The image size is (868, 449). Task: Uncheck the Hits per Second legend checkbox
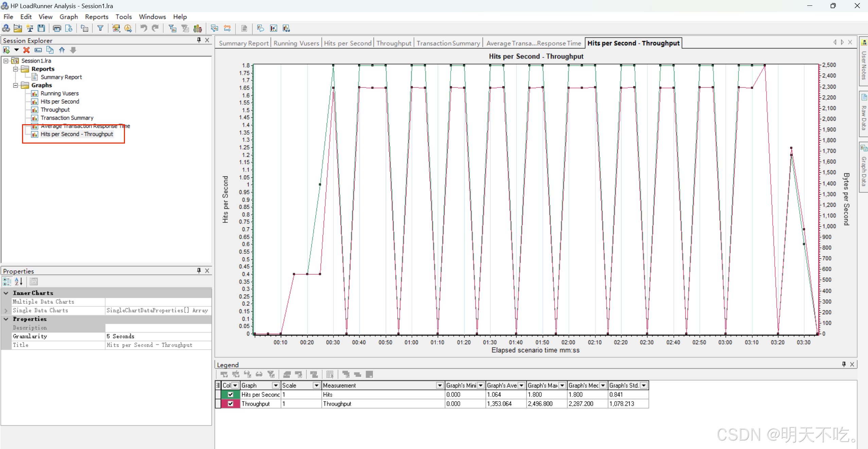click(x=231, y=394)
